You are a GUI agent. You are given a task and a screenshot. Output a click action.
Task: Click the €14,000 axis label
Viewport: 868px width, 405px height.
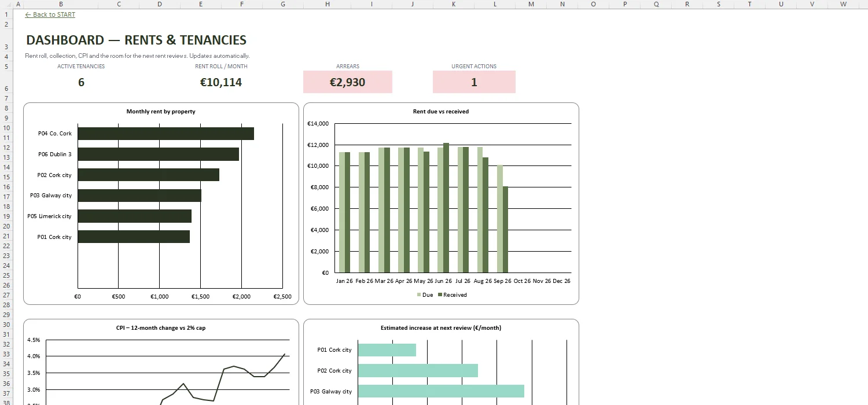coord(318,123)
